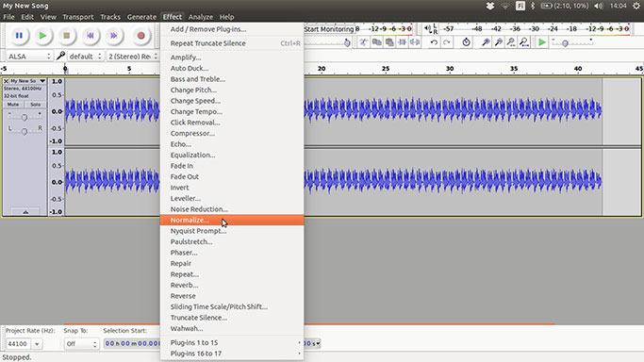Open the 2 (Stereo) channels dropdown
The width and height of the screenshot is (644, 362).
click(132, 57)
